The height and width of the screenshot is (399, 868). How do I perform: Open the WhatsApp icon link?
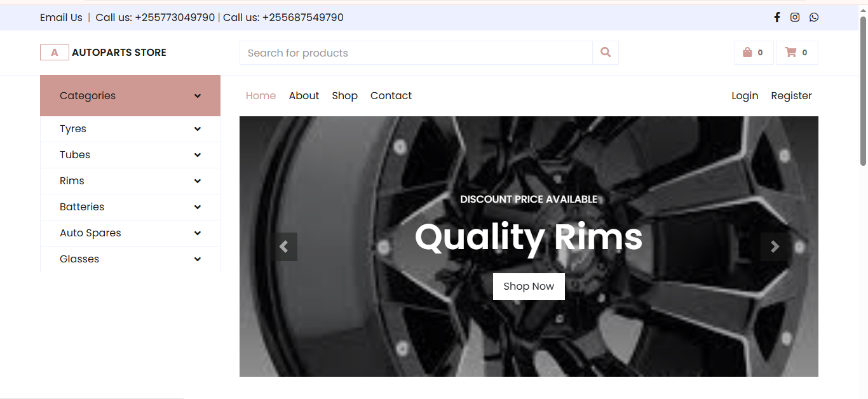pos(814,17)
